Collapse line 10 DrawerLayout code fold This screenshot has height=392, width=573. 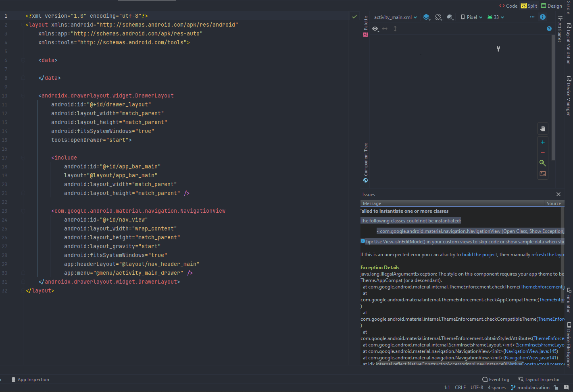tap(23, 95)
